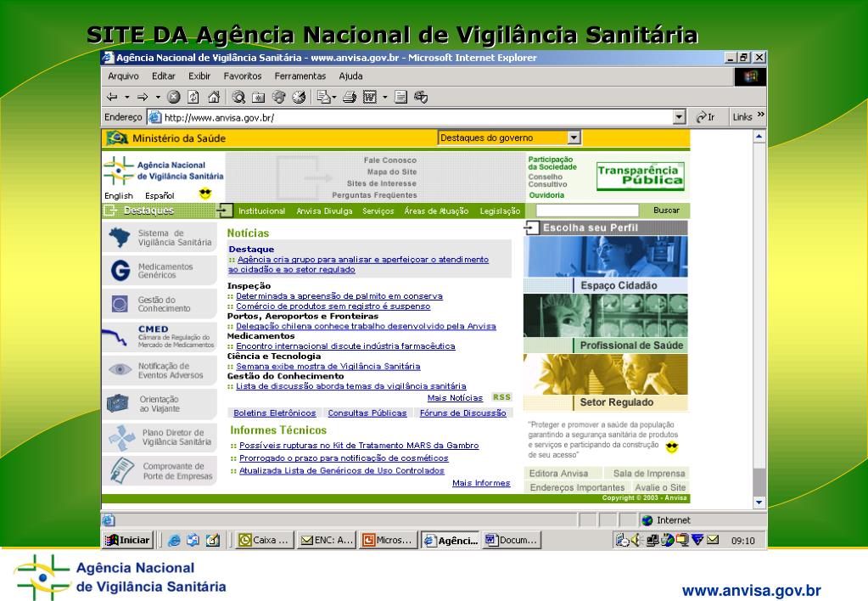The height and width of the screenshot is (601, 868).
Task: Click the Iniciar start button
Action: (x=128, y=540)
